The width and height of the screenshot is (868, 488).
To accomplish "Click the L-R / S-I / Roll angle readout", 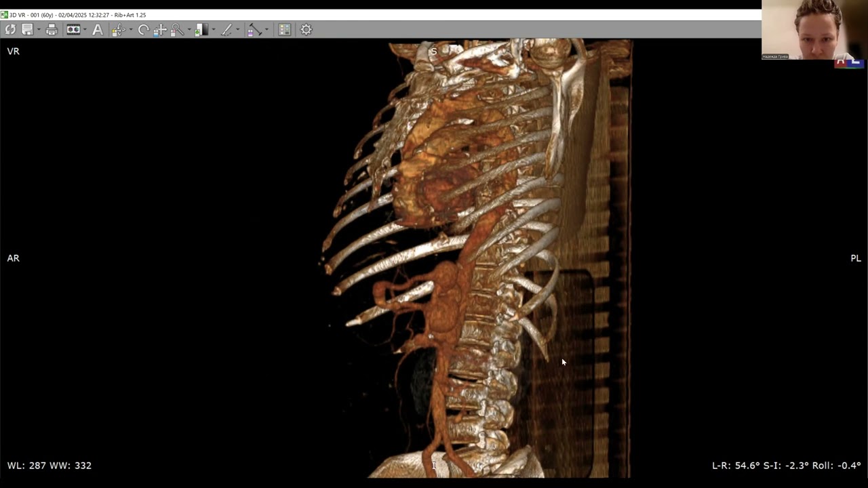I will pos(787,466).
